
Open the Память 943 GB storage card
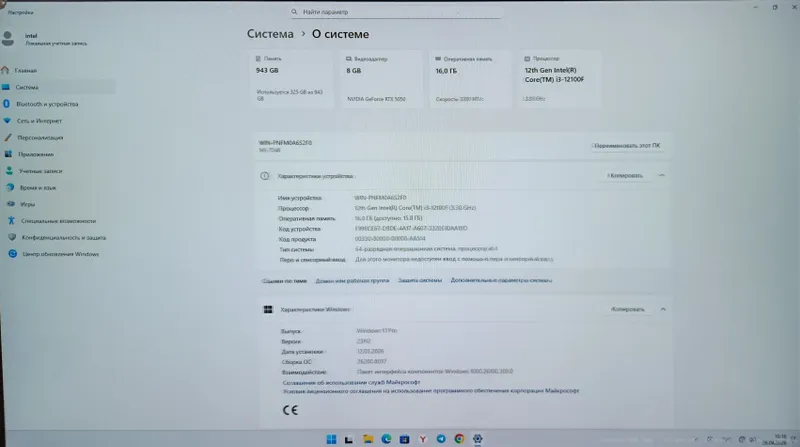pyautogui.click(x=291, y=79)
